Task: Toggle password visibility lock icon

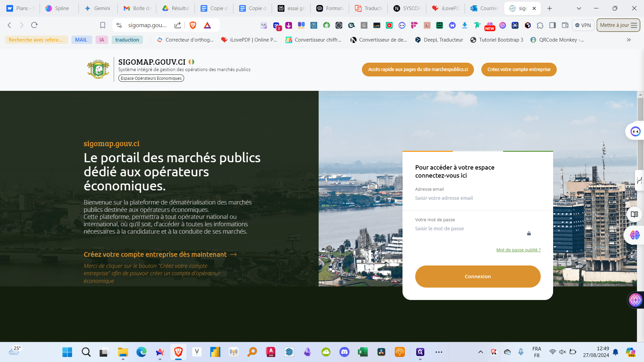Action: (x=529, y=233)
